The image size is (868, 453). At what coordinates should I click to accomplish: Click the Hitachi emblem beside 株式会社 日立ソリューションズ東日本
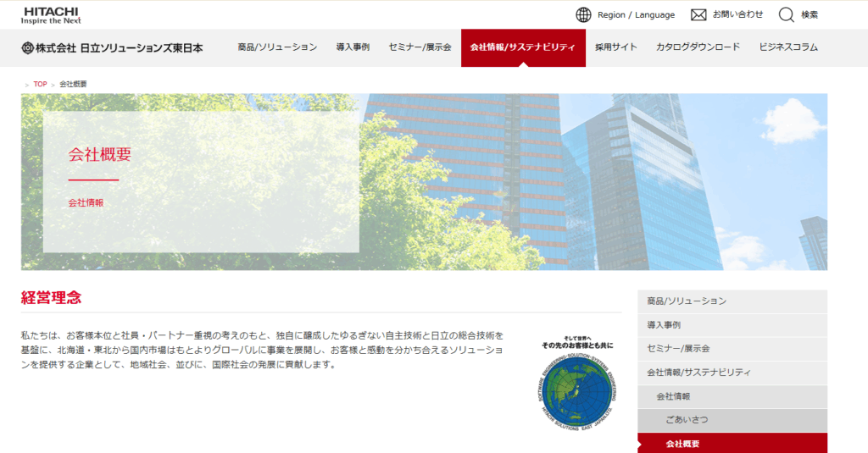(x=27, y=48)
